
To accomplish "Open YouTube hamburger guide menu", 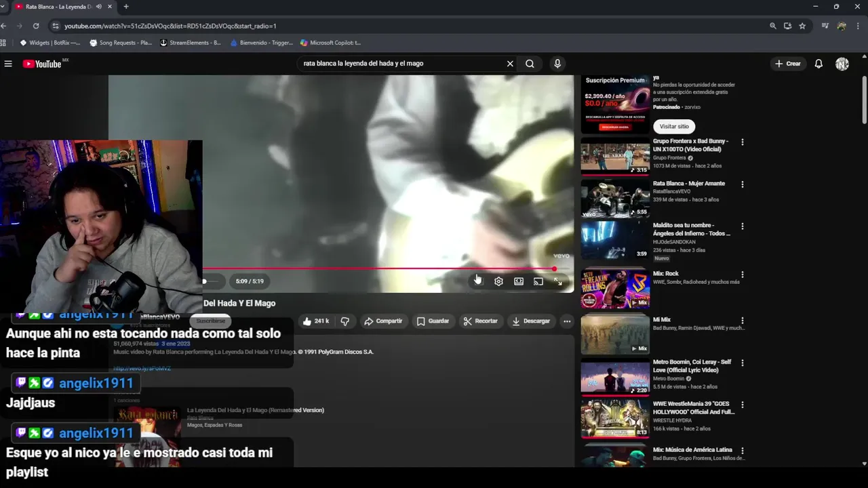I will [x=8, y=64].
